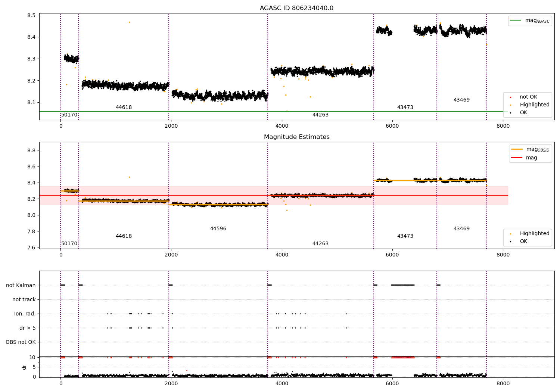
Task: Select the 'OBS not OK' row label
Action: click(x=21, y=342)
